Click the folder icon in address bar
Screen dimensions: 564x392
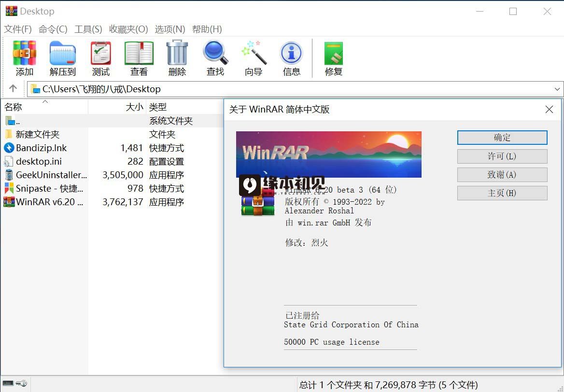[35, 89]
